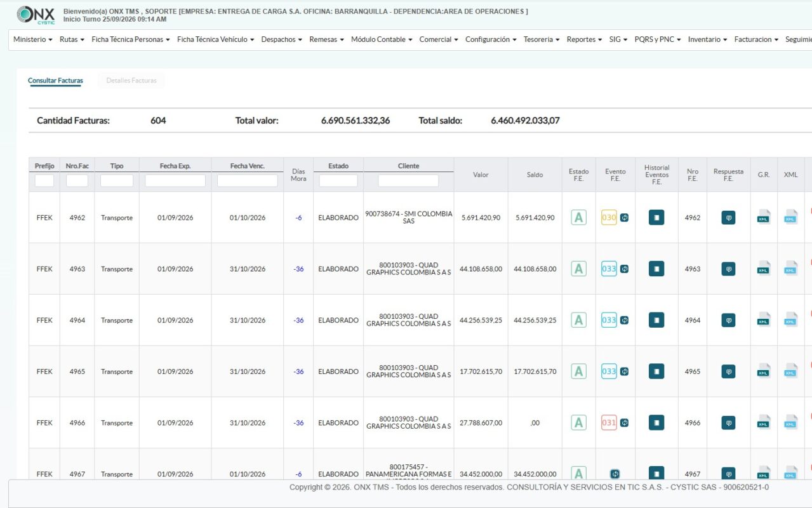Open the Tesorería dropdown menu

click(x=542, y=39)
